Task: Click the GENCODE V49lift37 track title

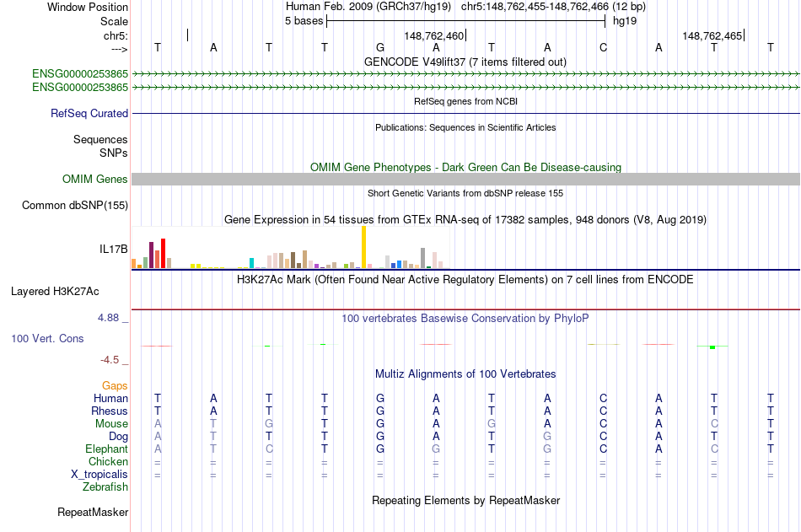Action: pos(465,62)
